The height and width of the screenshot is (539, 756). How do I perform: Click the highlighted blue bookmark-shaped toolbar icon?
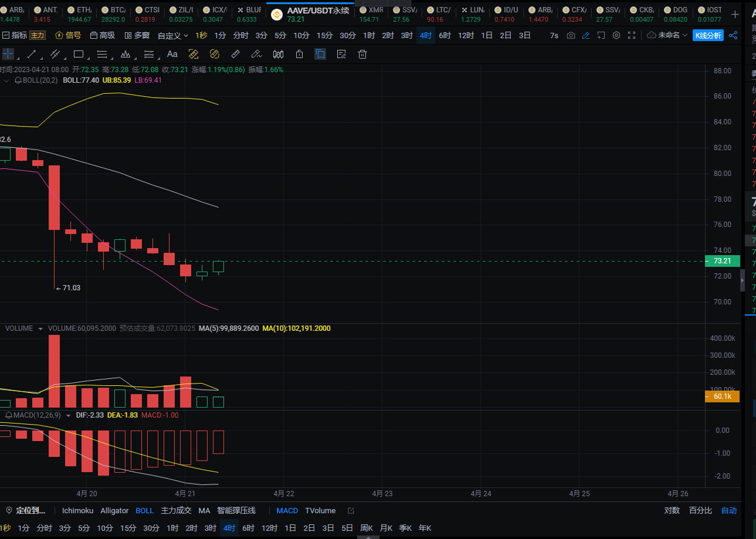[320, 54]
